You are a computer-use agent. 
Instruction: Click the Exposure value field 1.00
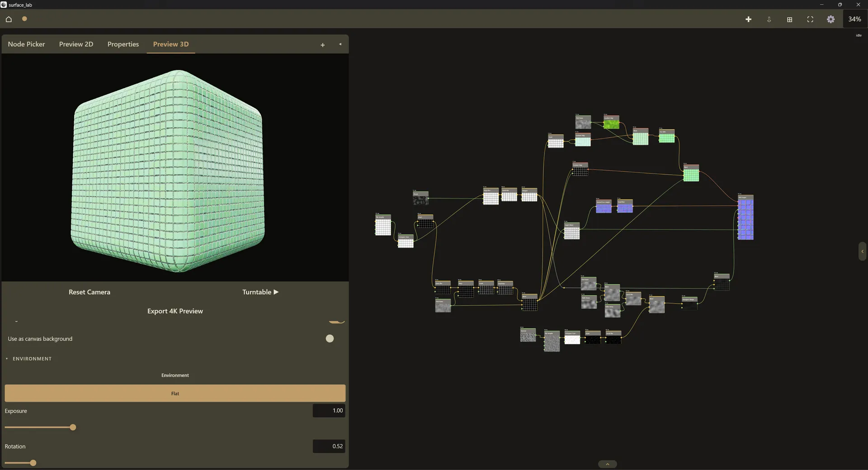coord(329,410)
